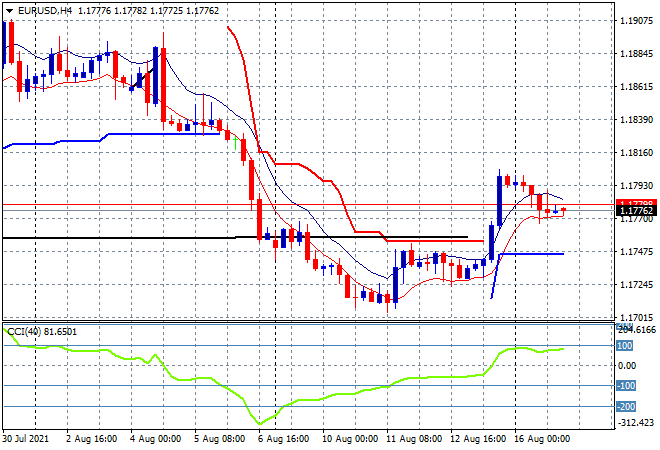Click the current price tag 1.17762
Screen dimensions: 660x450
[x=635, y=211]
